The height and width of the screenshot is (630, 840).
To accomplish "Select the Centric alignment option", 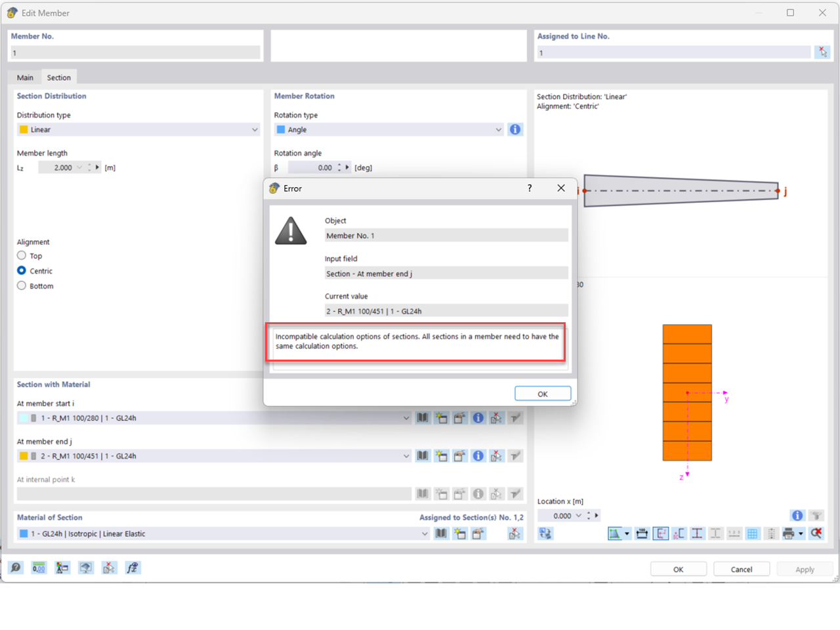I will 20,271.
